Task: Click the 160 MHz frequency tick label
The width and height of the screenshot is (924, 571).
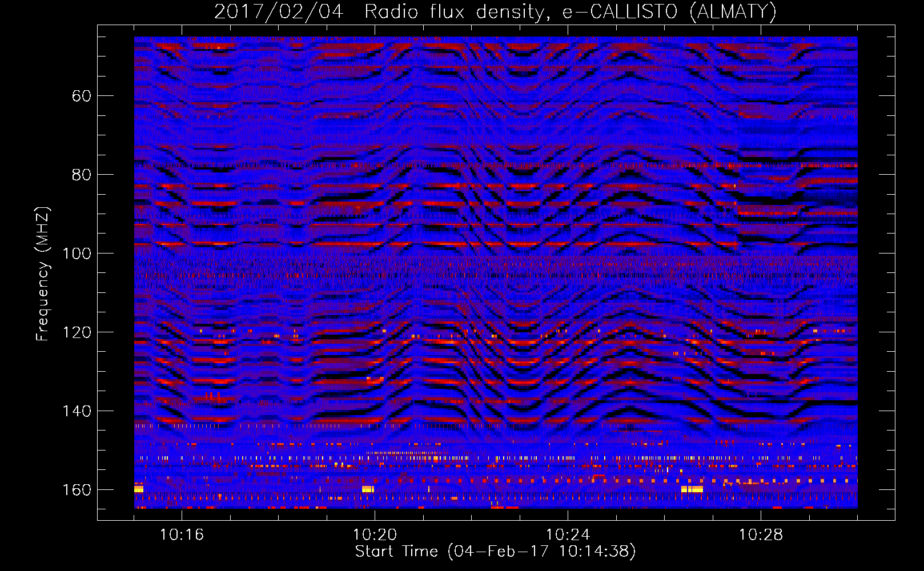Action: [x=77, y=490]
